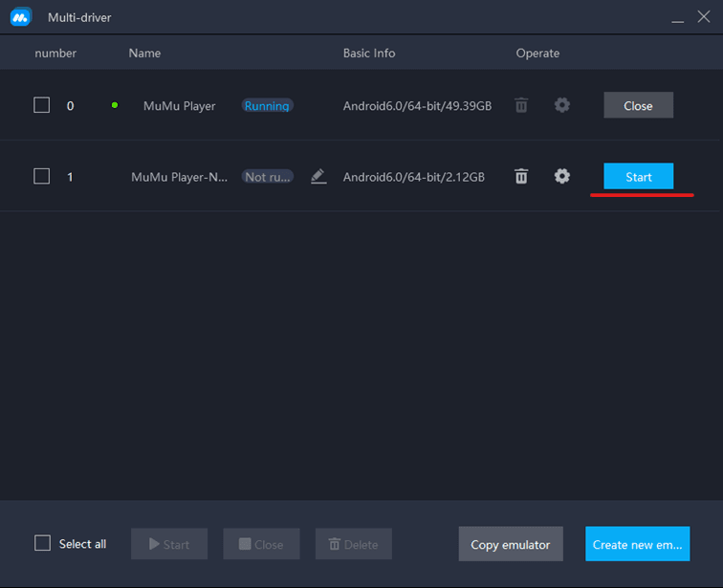
Task: Click the batch Close button at bottom
Action: pyautogui.click(x=261, y=544)
